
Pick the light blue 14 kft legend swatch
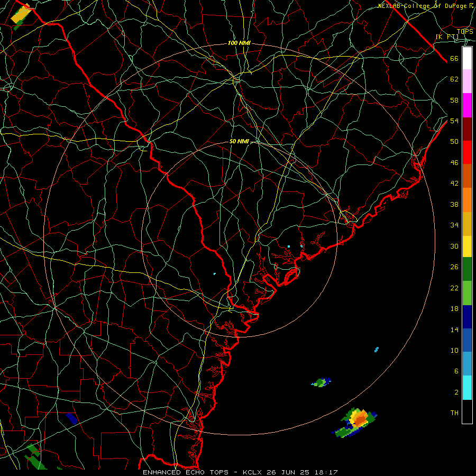tap(467, 364)
